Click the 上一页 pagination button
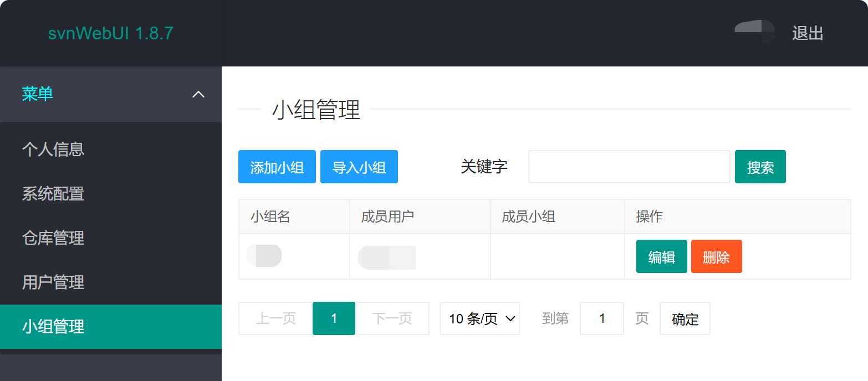 (275, 318)
